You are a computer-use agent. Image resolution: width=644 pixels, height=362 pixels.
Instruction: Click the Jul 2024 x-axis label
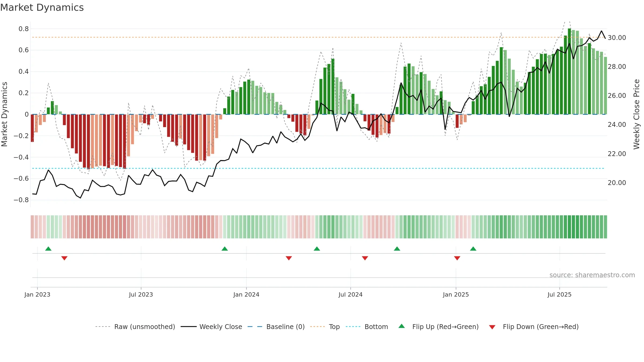pyautogui.click(x=350, y=294)
